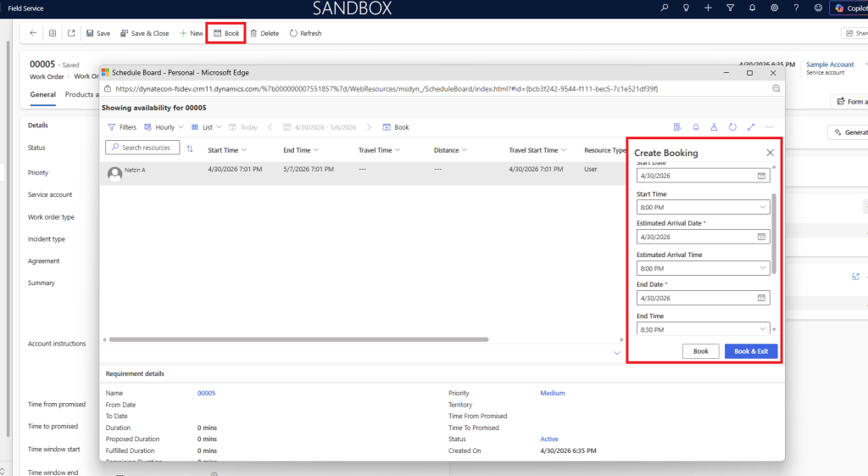Open the 00005 requirement name link
Image resolution: width=868 pixels, height=476 pixels.
click(x=207, y=394)
